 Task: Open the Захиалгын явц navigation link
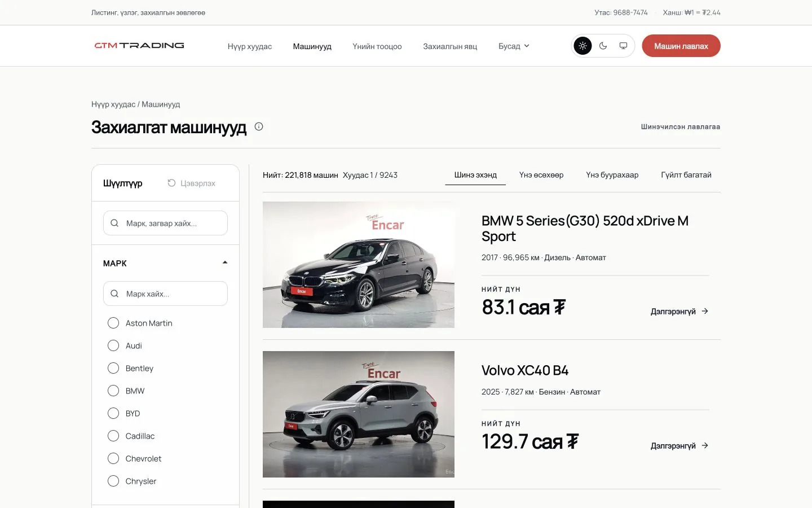click(450, 46)
